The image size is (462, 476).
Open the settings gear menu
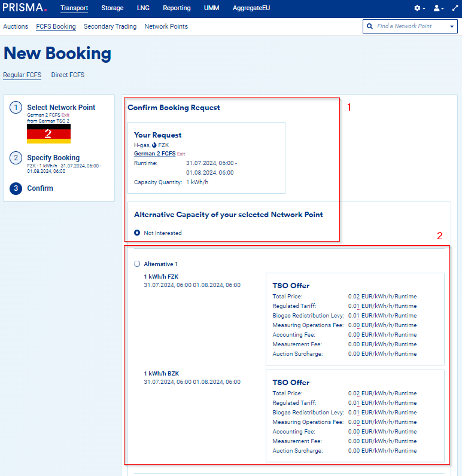(x=420, y=8)
